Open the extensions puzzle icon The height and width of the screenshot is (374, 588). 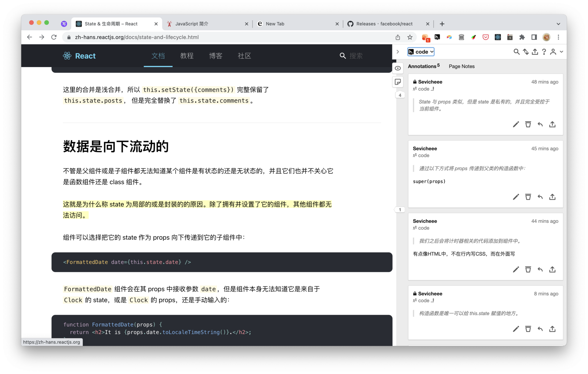(522, 37)
